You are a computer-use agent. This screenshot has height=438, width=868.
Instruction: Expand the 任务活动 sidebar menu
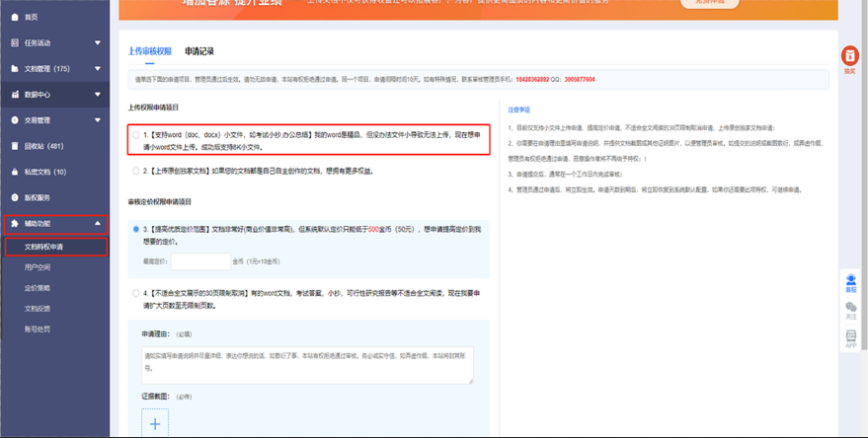pos(97,42)
